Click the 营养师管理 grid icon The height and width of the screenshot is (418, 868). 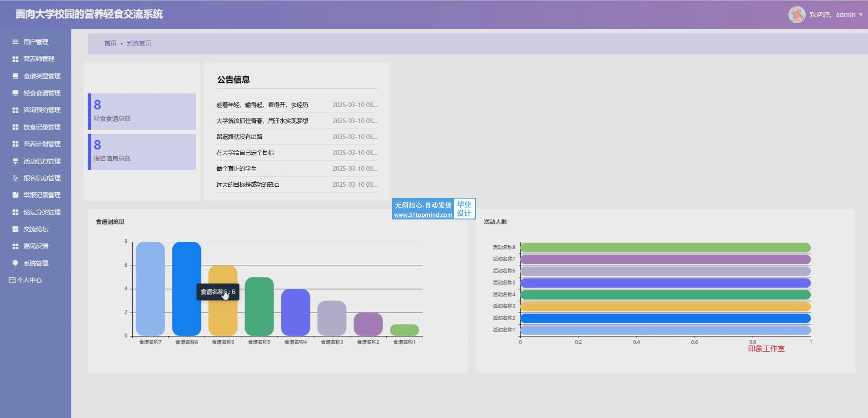coord(15,59)
